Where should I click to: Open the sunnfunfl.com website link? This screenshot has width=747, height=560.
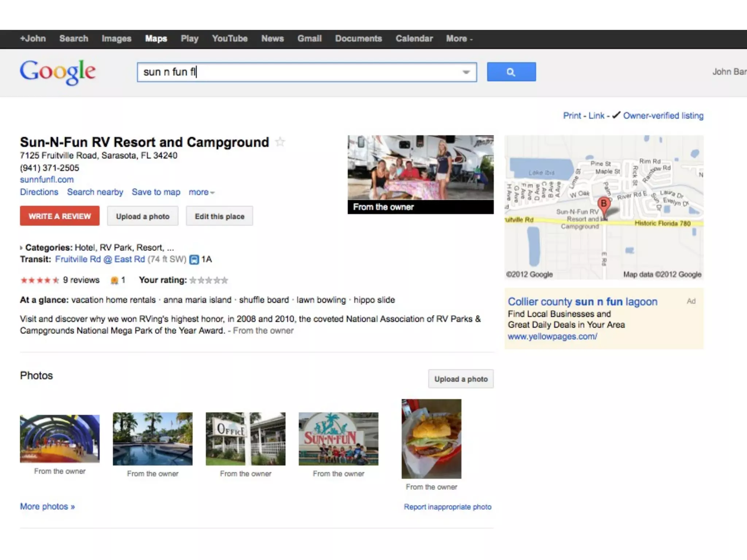(x=47, y=179)
